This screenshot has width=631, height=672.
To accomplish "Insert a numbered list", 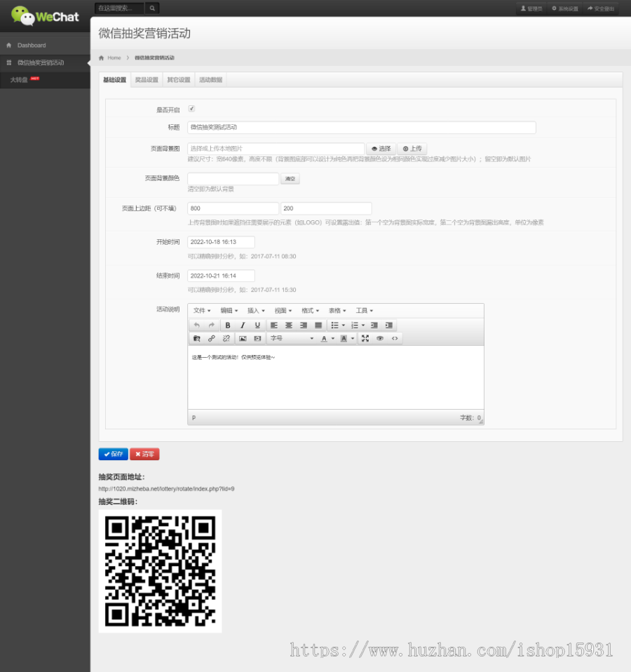I will tap(354, 325).
